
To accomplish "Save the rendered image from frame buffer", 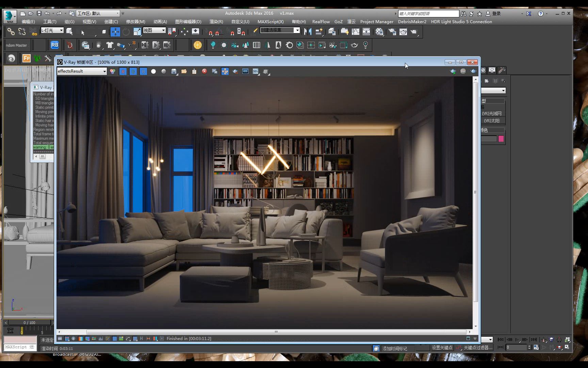I will [x=174, y=72].
